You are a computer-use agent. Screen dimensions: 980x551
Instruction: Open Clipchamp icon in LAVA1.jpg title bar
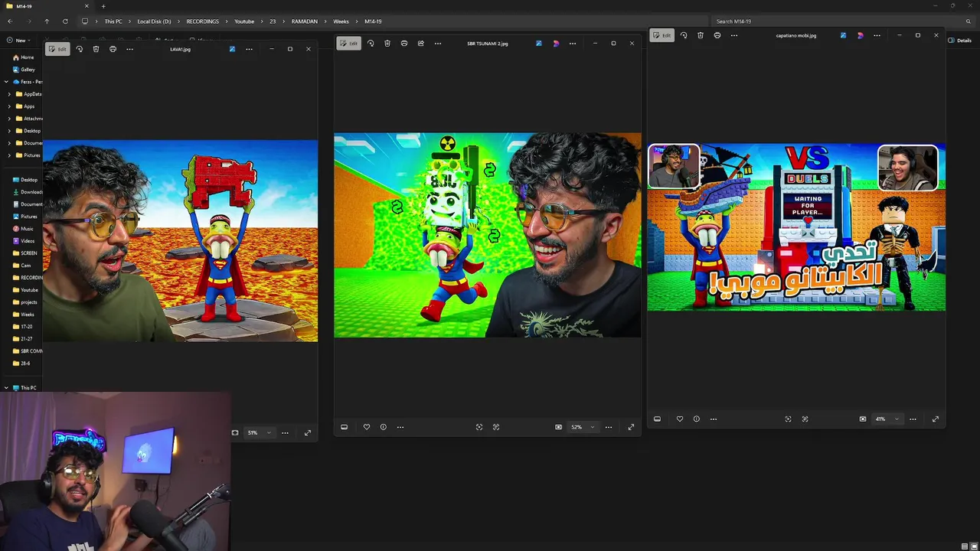[232, 49]
